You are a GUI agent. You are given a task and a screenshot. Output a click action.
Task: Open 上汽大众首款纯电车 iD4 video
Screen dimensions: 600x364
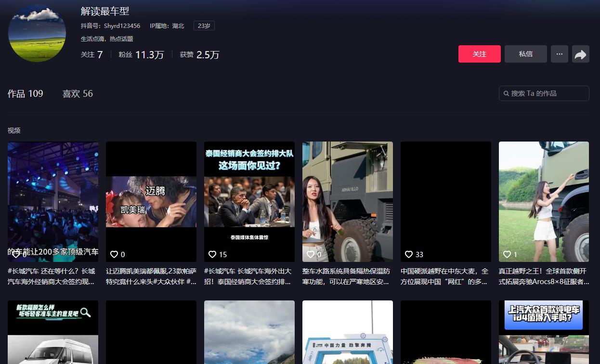(x=544, y=332)
